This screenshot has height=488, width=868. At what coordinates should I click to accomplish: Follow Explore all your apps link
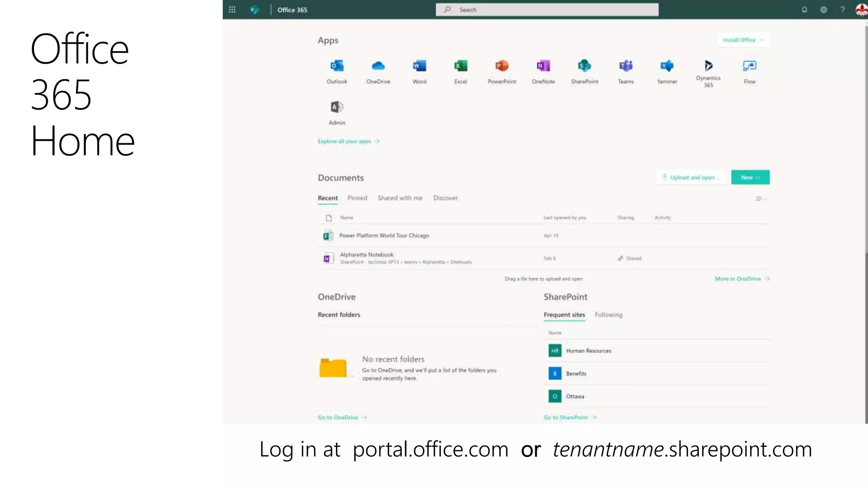pos(348,141)
